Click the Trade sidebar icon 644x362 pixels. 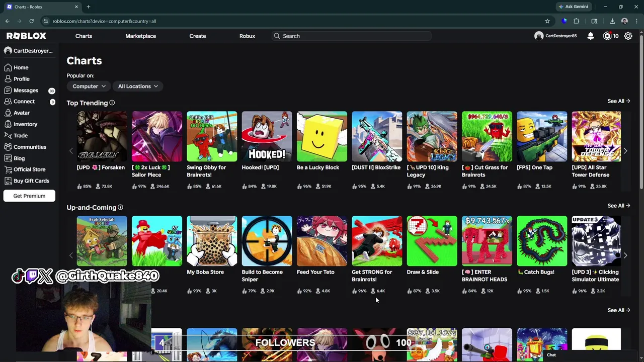[8, 135]
